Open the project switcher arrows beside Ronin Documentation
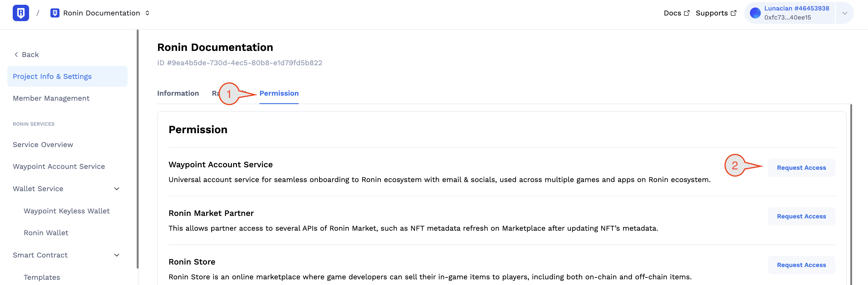This screenshot has width=868, height=285. [147, 13]
